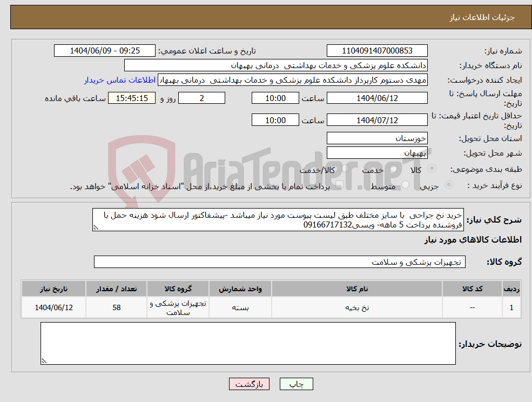The height and width of the screenshot is (402, 532).
Task: Click the ساعت field showing 10:00
Action: pyautogui.click(x=275, y=98)
